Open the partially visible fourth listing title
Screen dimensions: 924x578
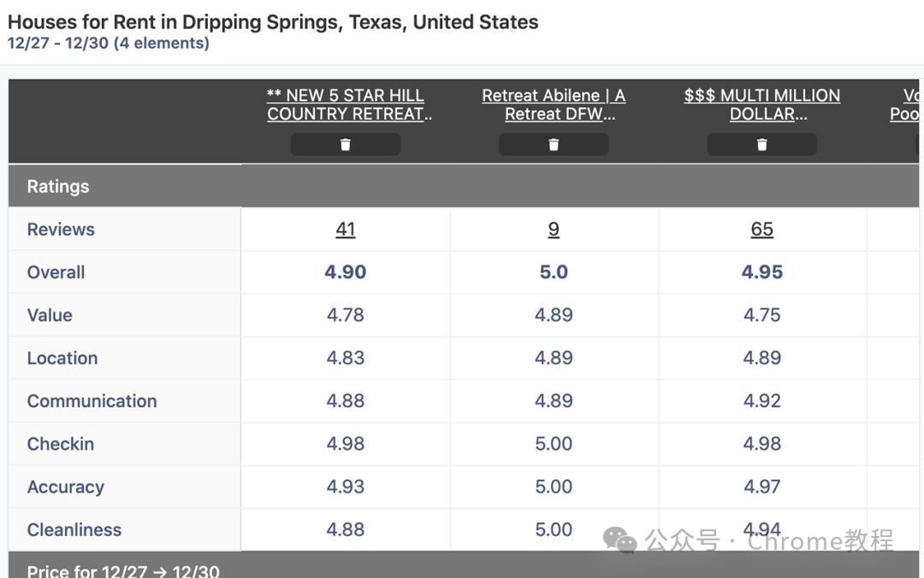[x=904, y=104]
